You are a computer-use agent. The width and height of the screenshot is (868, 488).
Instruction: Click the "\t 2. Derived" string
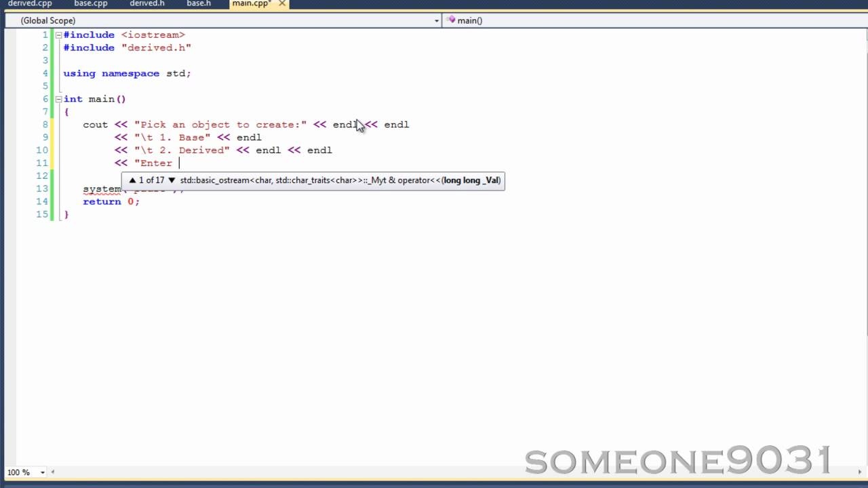tap(182, 150)
